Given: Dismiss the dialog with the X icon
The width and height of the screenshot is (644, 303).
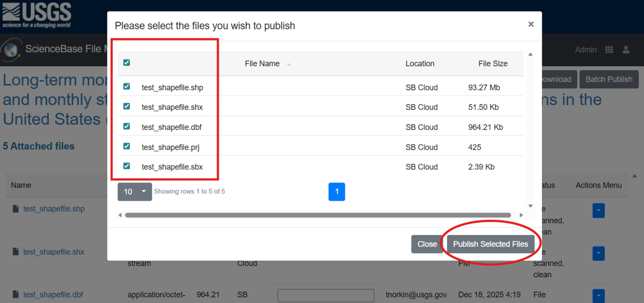Looking at the screenshot, I should [531, 24].
